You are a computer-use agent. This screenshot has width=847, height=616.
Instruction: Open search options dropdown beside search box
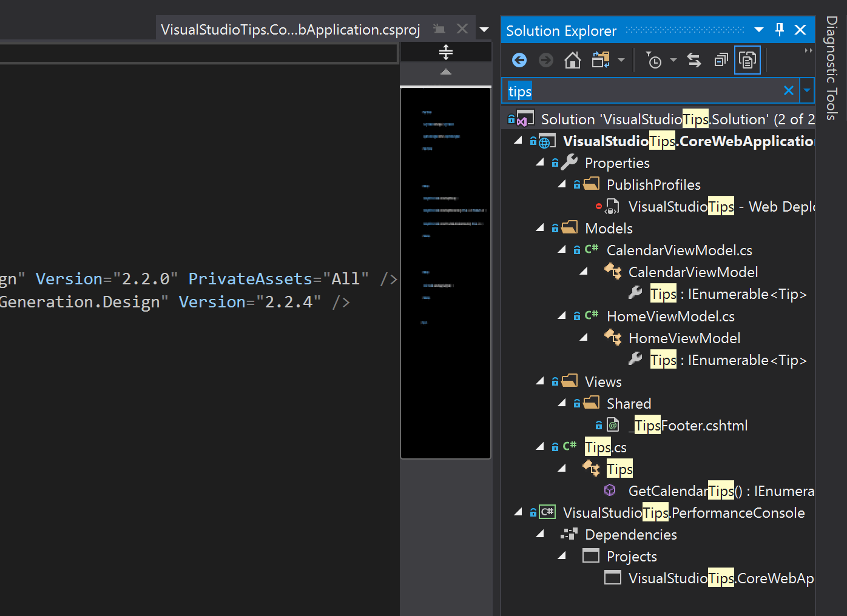click(807, 91)
